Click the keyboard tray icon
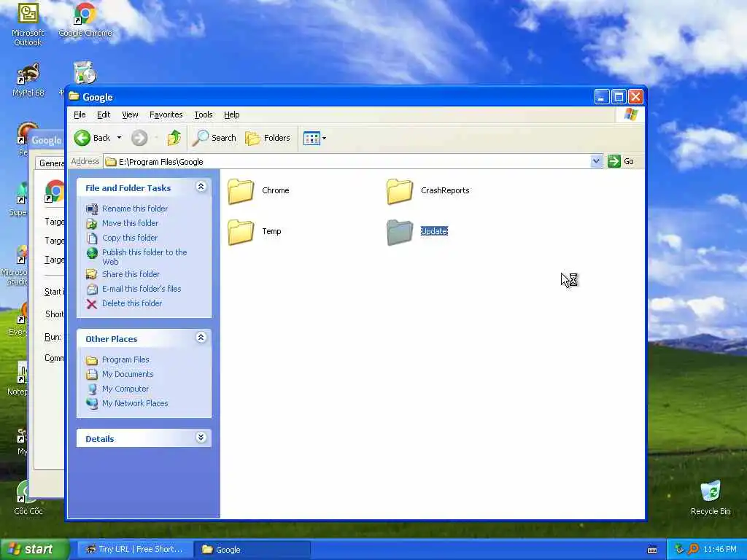The height and width of the screenshot is (560, 747). pos(652,550)
